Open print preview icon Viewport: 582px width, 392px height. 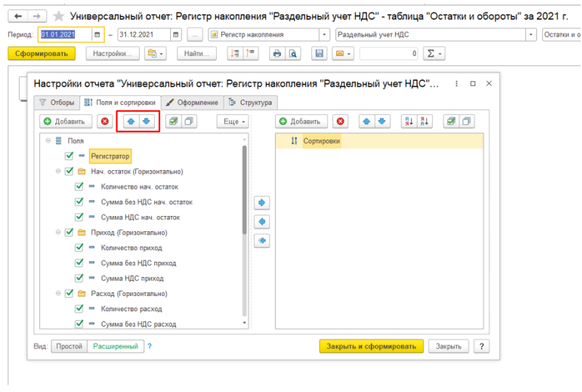(x=293, y=54)
